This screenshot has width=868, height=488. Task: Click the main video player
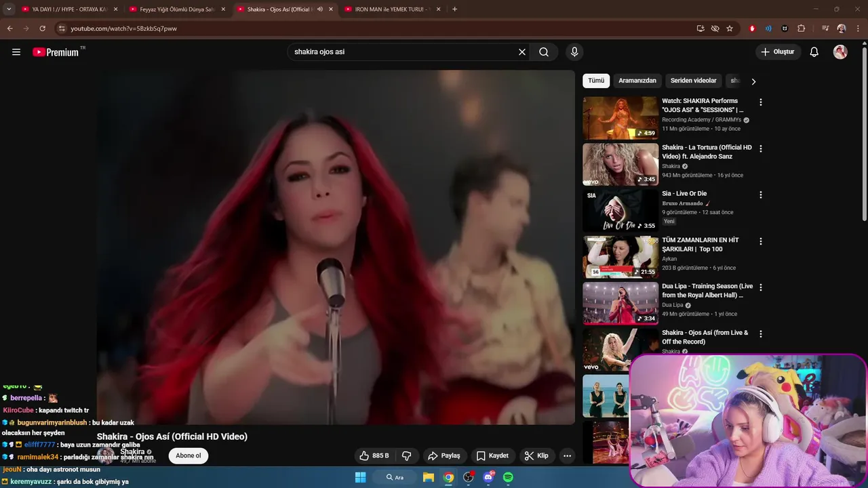(x=336, y=247)
